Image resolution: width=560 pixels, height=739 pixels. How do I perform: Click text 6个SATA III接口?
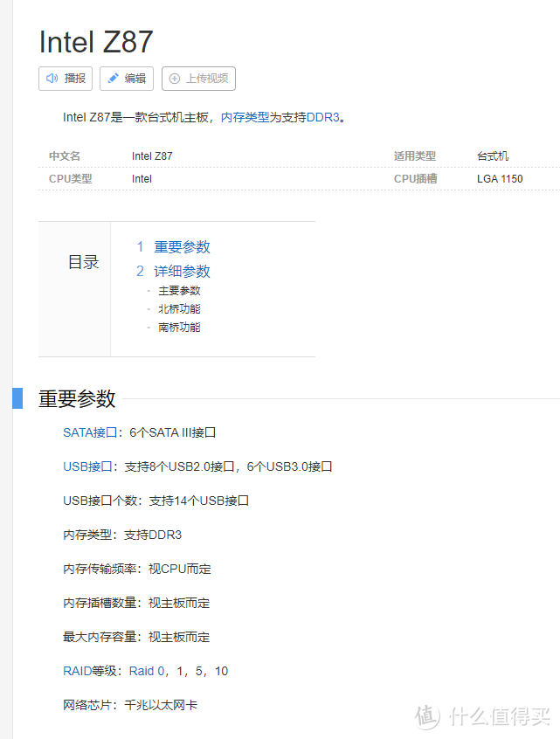[172, 432]
